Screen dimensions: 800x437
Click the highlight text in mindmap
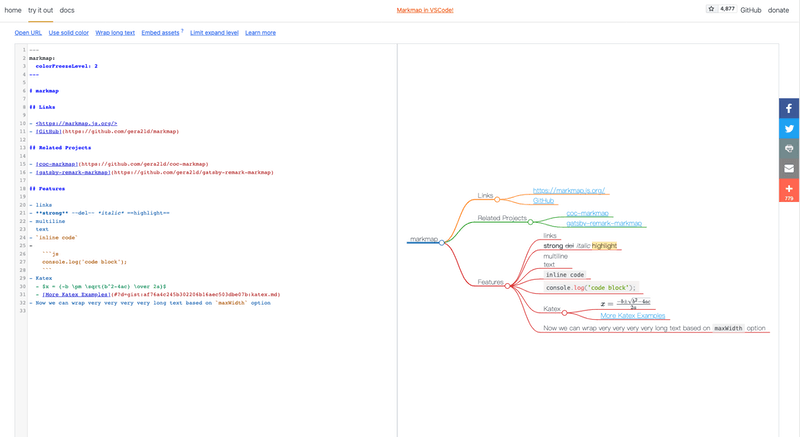pyautogui.click(x=605, y=246)
